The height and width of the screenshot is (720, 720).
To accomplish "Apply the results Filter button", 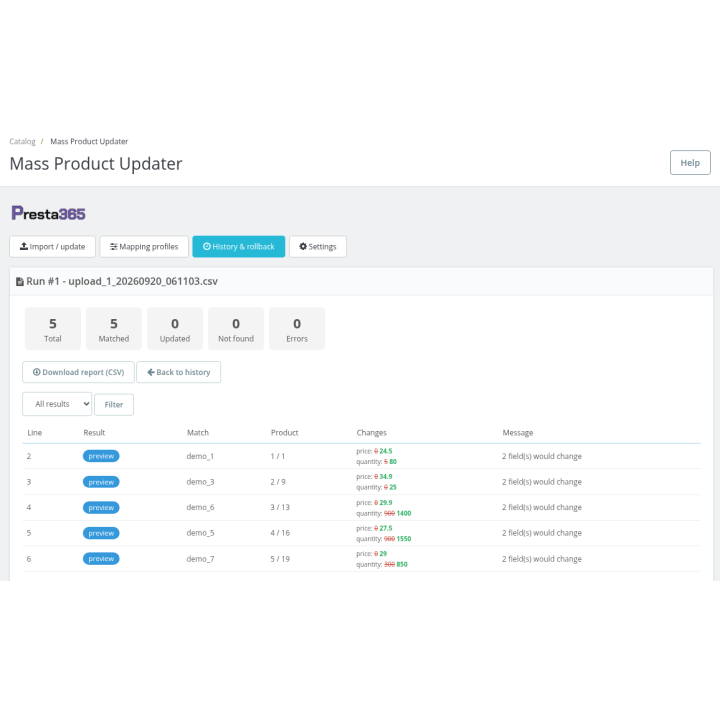I will click(114, 405).
